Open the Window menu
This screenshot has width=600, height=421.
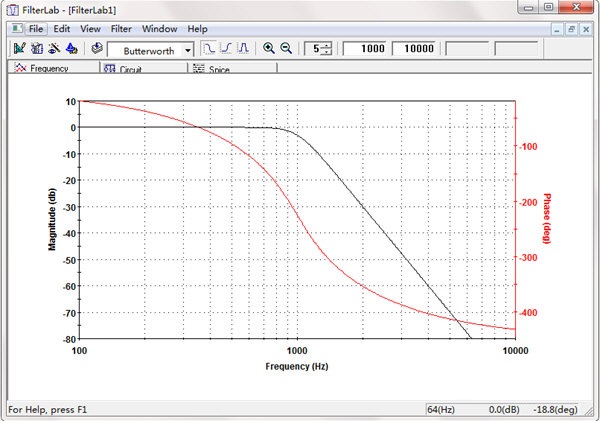click(x=159, y=29)
